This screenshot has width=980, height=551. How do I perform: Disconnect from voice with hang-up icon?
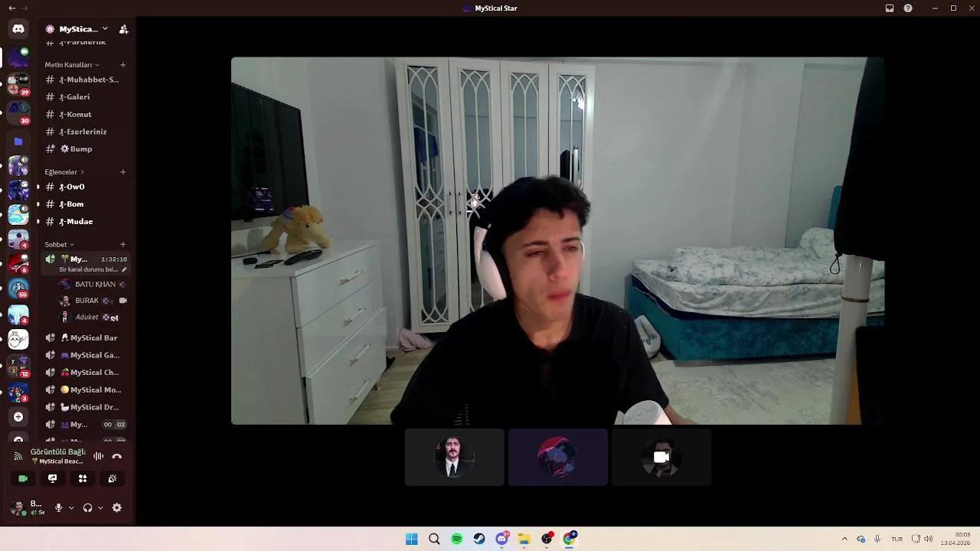(x=116, y=456)
